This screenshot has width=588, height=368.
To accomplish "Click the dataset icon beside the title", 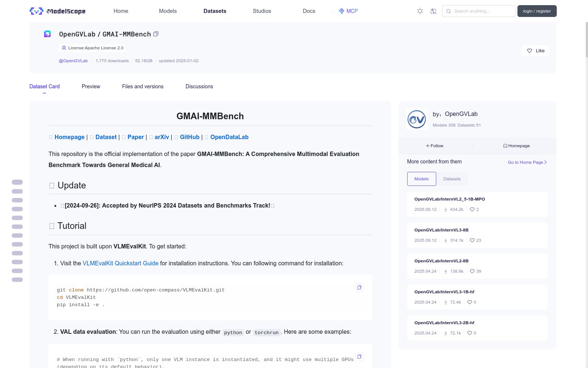I will (x=47, y=34).
